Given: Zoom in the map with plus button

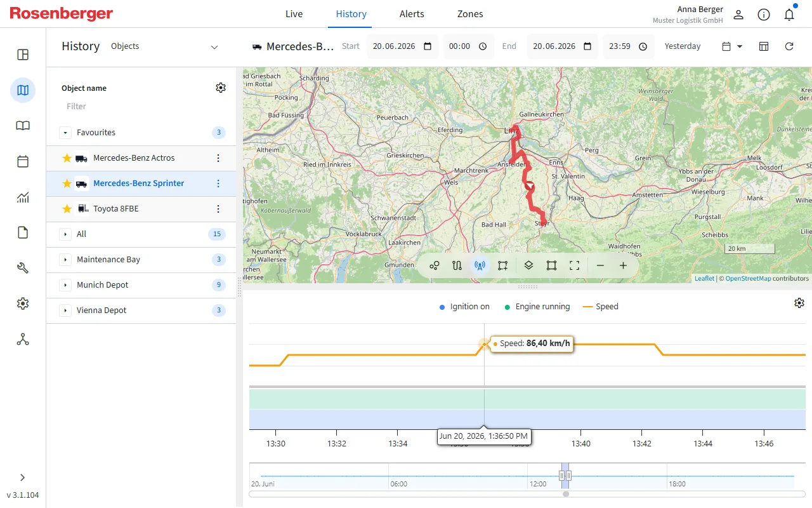Looking at the screenshot, I should (x=623, y=265).
